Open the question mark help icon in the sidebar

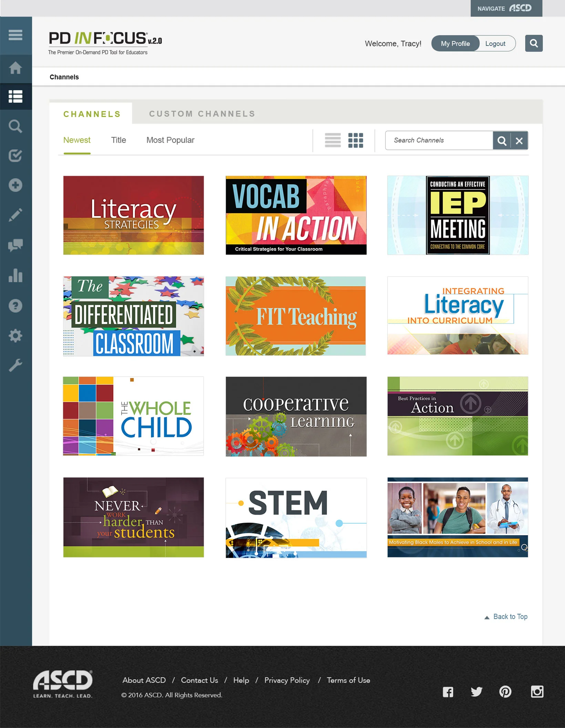[16, 306]
